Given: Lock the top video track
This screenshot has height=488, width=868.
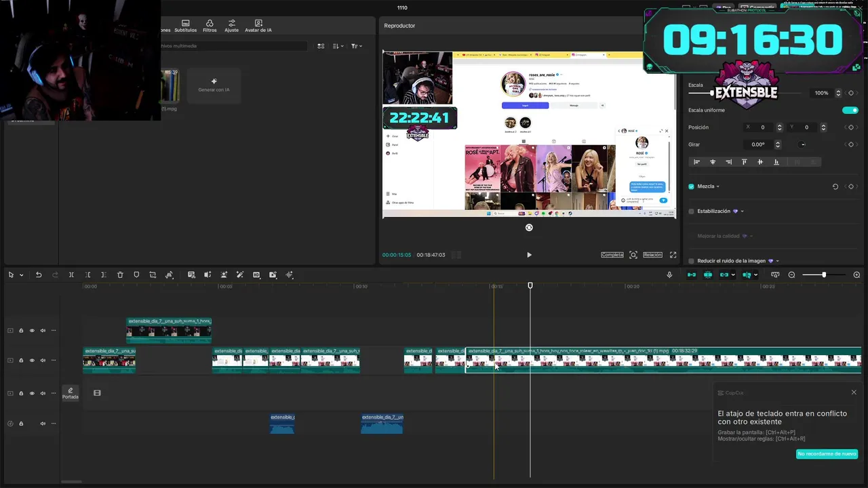Looking at the screenshot, I should click(x=21, y=331).
